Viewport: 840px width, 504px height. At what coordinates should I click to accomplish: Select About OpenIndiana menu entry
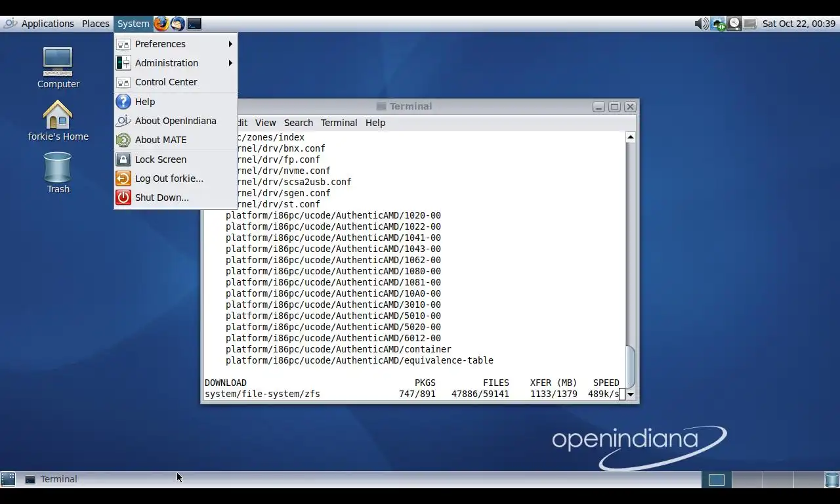point(176,121)
